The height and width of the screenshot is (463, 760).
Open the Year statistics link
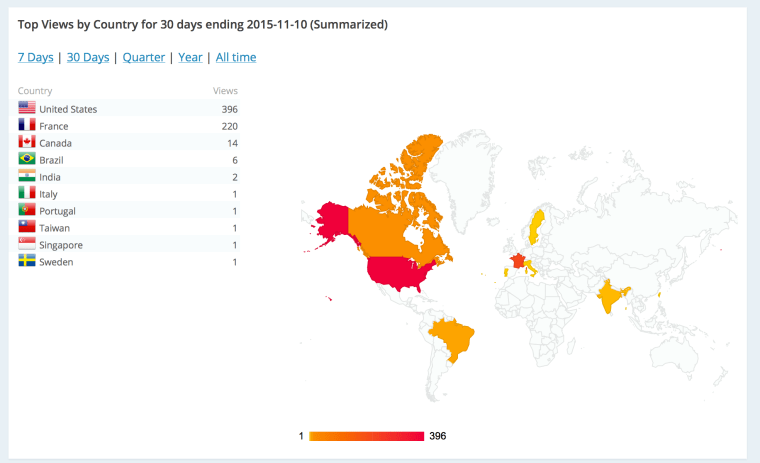tap(190, 57)
